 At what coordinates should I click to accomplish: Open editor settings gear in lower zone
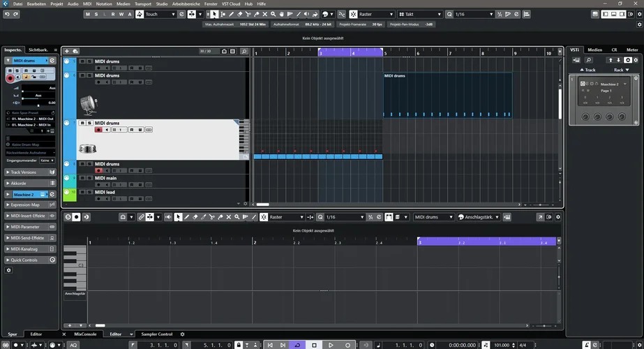(x=557, y=217)
